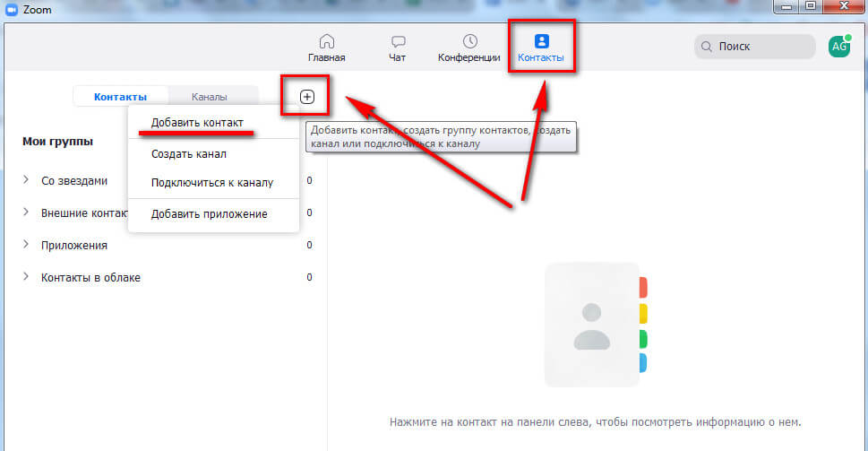Image resolution: width=868 pixels, height=451 pixels.
Task: Expand the Со звездами group chevron
Action: [x=26, y=180]
